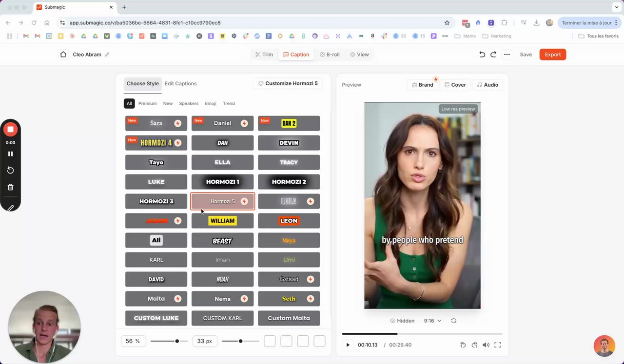This screenshot has height=364, width=624.
Task: Choose the HORMOZI 2 caption style
Action: click(x=289, y=182)
